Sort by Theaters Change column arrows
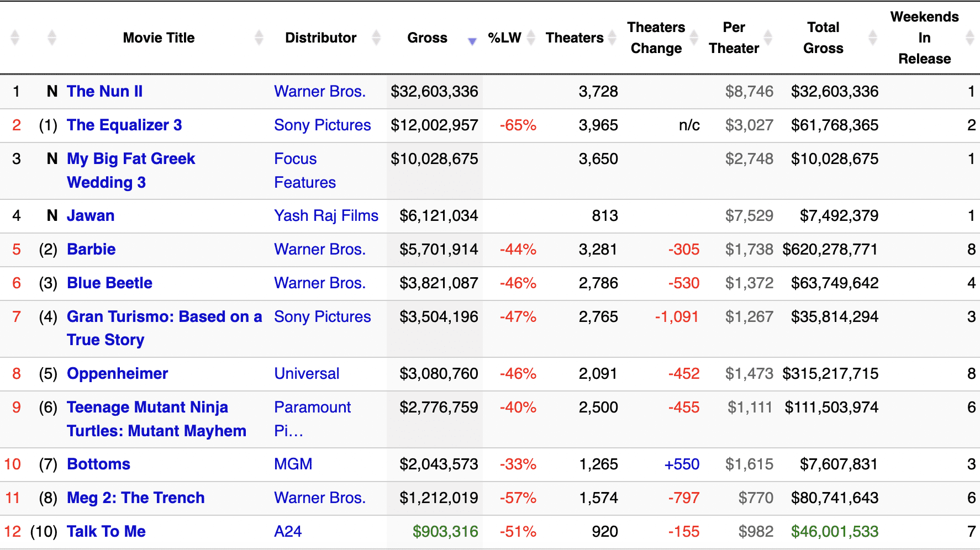 694,38
